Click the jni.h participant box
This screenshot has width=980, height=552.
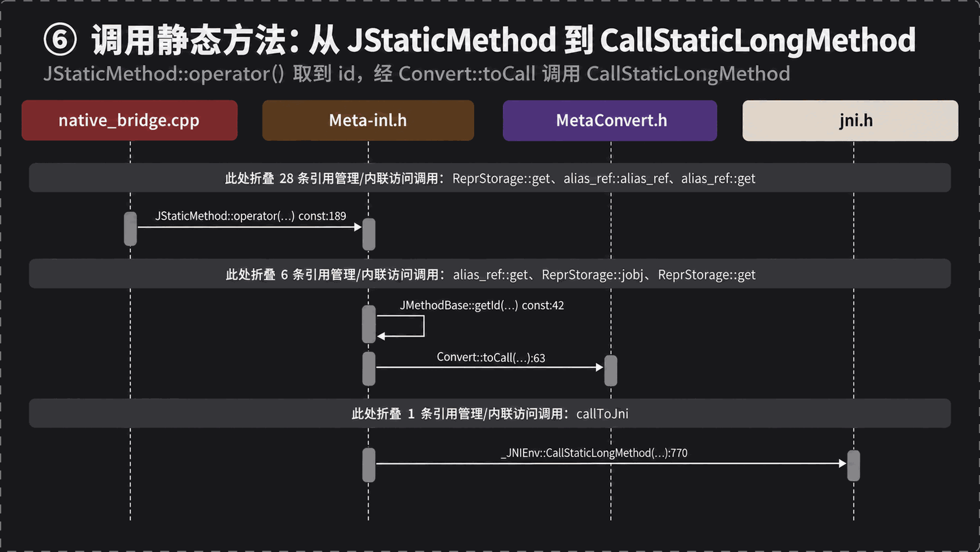coord(850,120)
